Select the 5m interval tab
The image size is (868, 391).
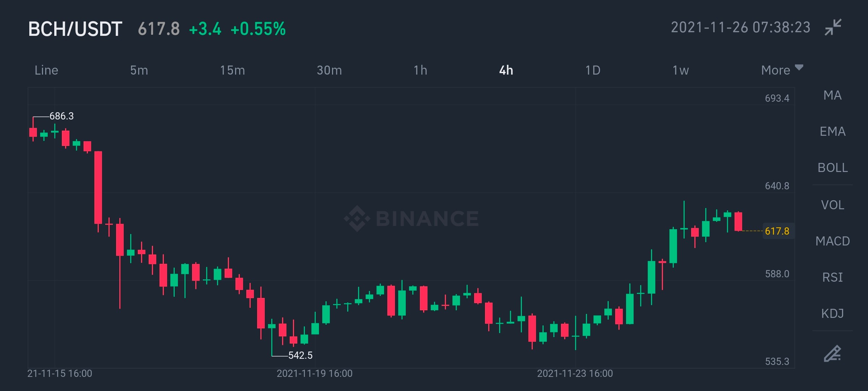point(139,70)
